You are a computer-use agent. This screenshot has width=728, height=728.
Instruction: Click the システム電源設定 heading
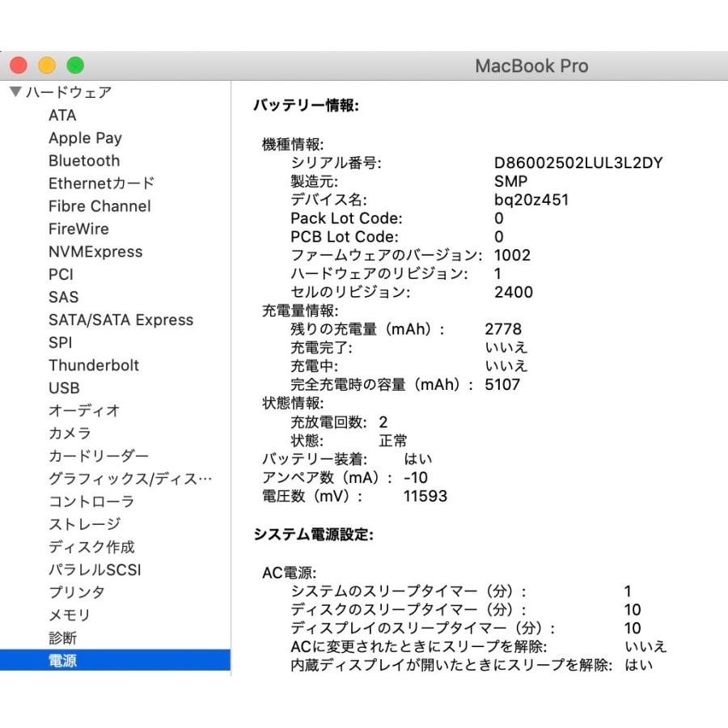pos(313,535)
